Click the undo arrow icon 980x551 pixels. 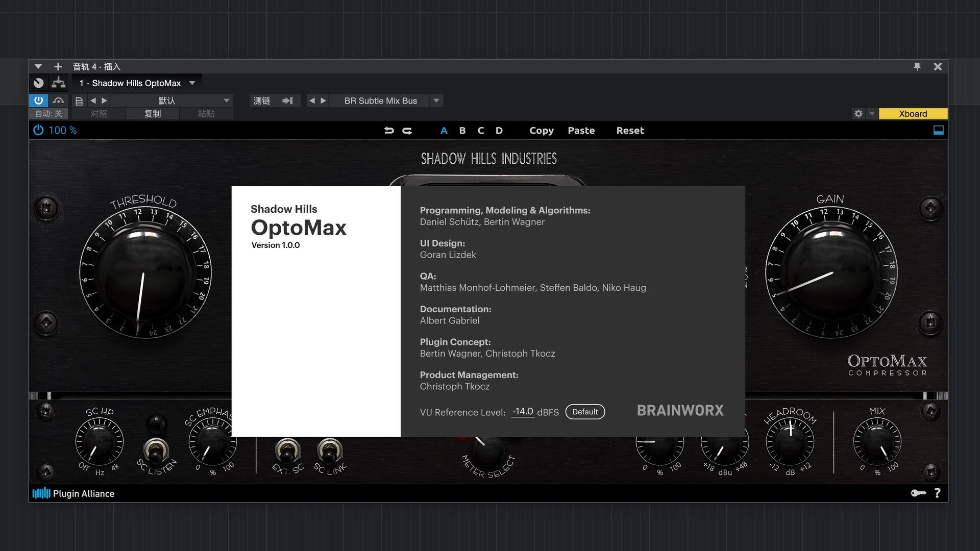pos(389,131)
